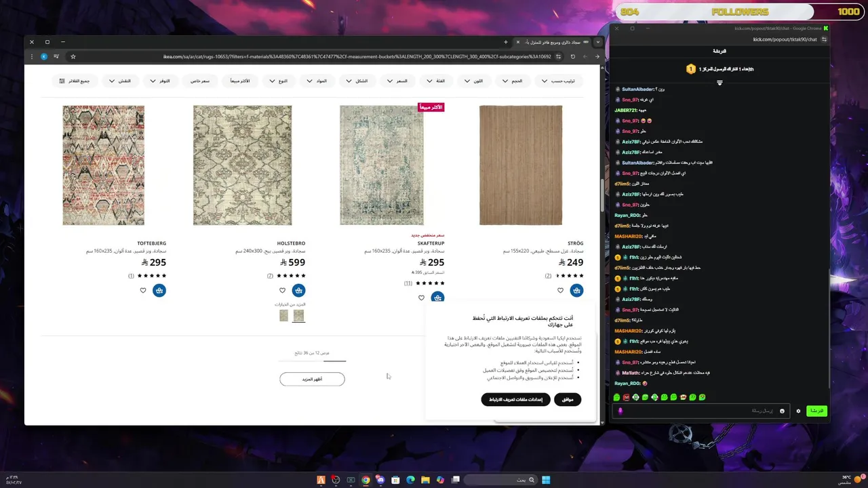Screen dimensions: 868x488
Task: Toggle the سعر خاص filter chip
Action: (x=200, y=81)
